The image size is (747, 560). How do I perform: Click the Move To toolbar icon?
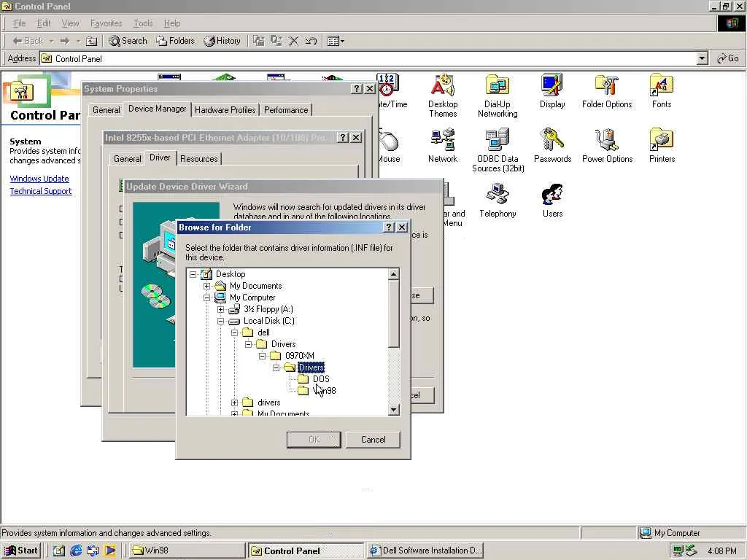click(259, 41)
